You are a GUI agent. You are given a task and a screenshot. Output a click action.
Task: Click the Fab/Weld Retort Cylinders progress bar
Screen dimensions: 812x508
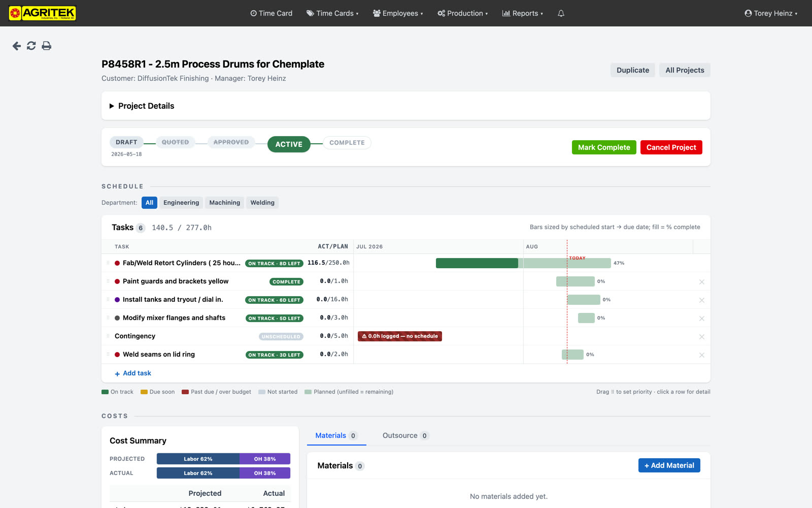(x=523, y=263)
